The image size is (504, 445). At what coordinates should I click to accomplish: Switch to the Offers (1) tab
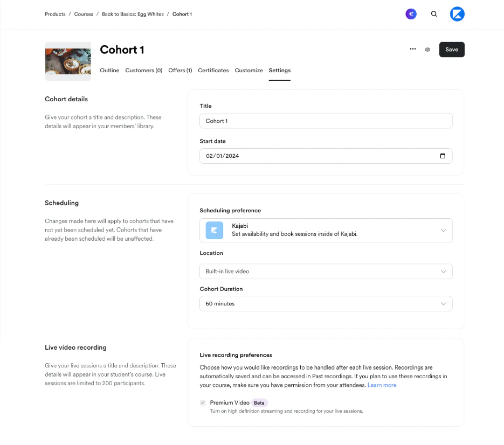tap(179, 70)
